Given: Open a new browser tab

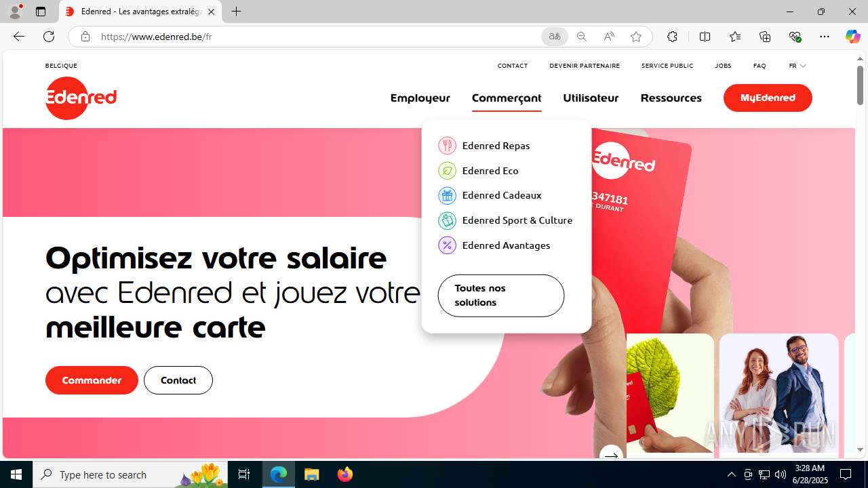Looking at the screenshot, I should [x=236, y=12].
